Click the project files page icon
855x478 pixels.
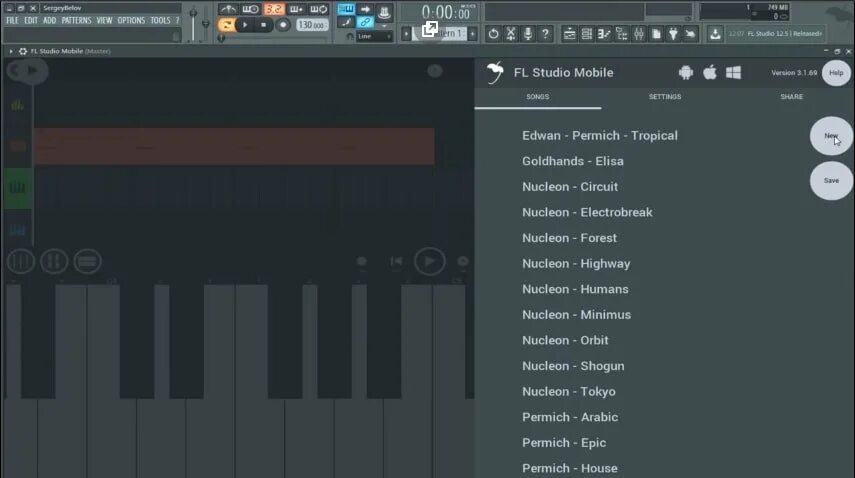(x=656, y=34)
